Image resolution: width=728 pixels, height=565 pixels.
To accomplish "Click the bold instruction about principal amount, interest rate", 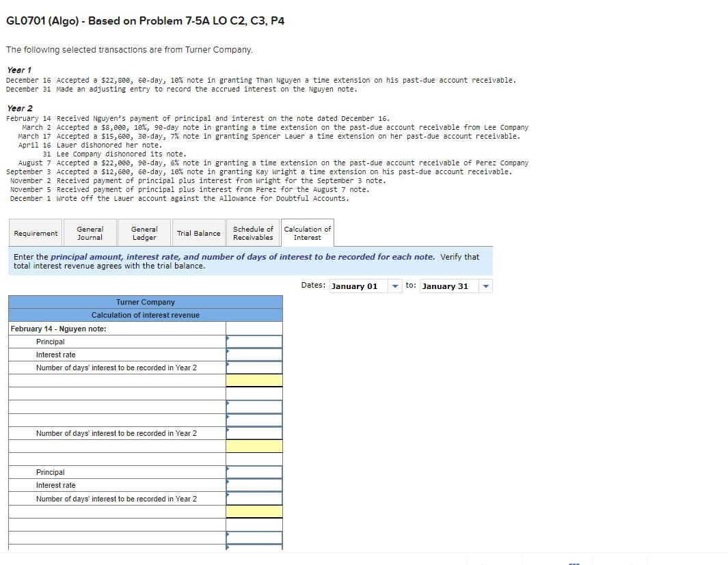I will (243, 256).
